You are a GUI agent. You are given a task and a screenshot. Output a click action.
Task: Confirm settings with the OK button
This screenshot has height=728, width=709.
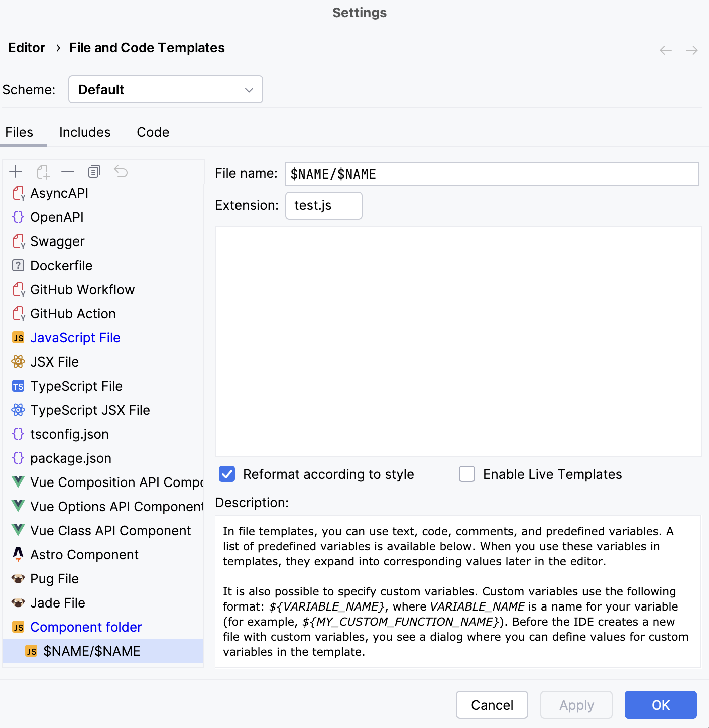(660, 705)
